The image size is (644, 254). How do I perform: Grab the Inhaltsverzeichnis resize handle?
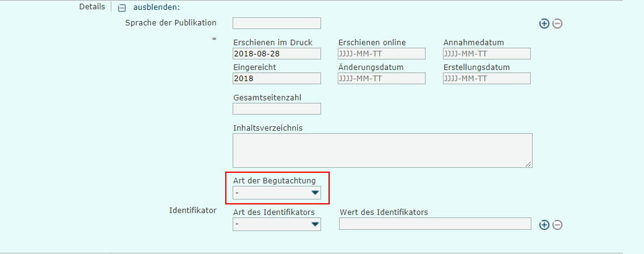[529, 164]
